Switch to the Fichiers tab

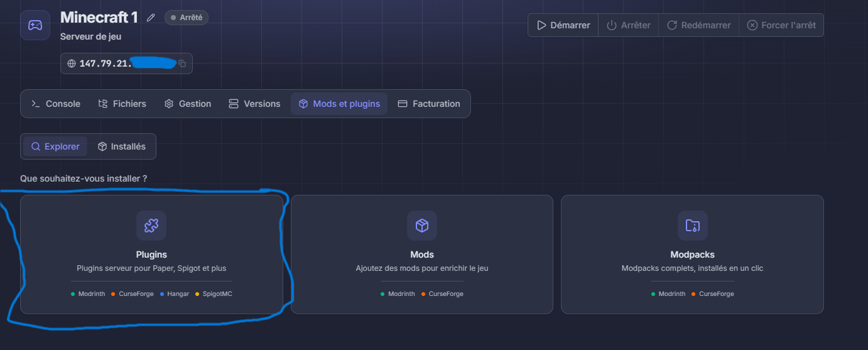(122, 104)
